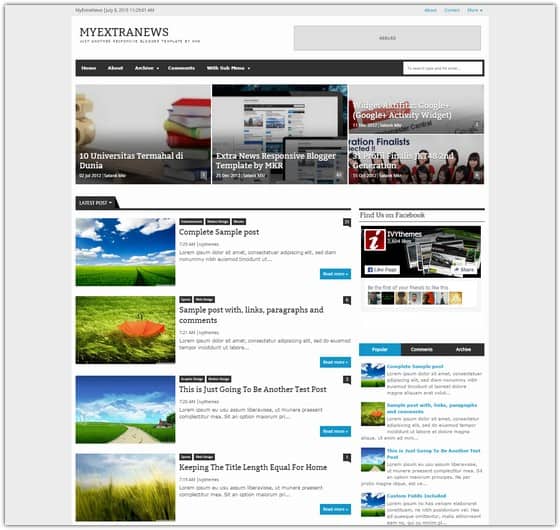Open the Complete Sample post title
The width and height of the screenshot is (560, 530).
tap(219, 232)
